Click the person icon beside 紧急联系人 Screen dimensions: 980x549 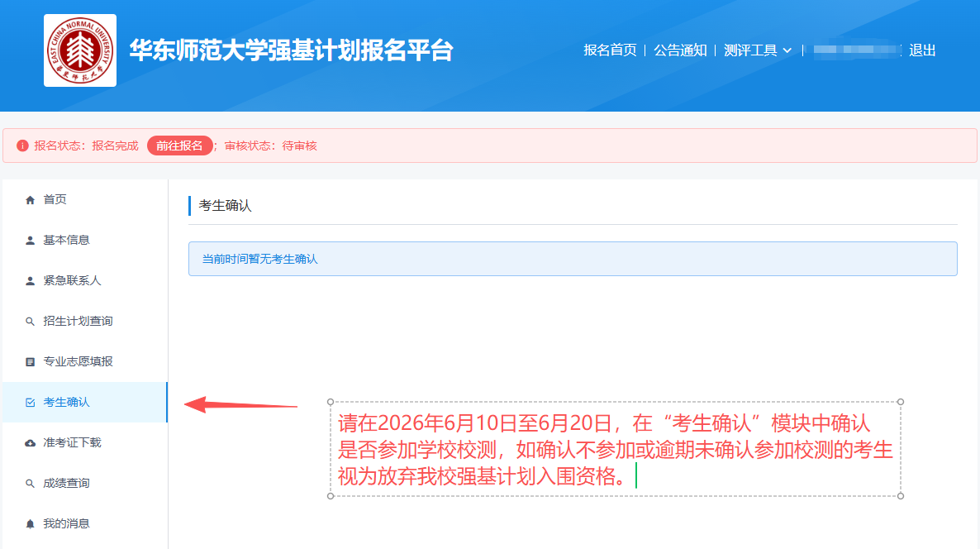coord(31,281)
